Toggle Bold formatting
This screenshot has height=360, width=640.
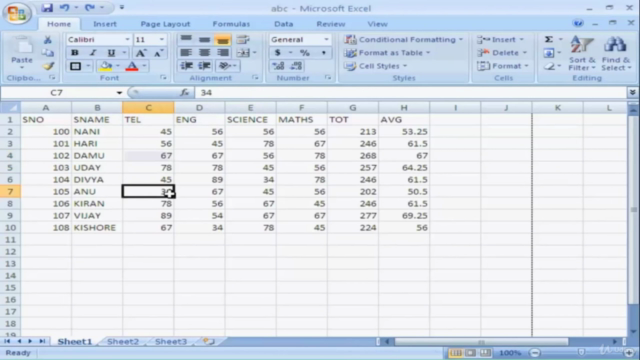coord(75,53)
